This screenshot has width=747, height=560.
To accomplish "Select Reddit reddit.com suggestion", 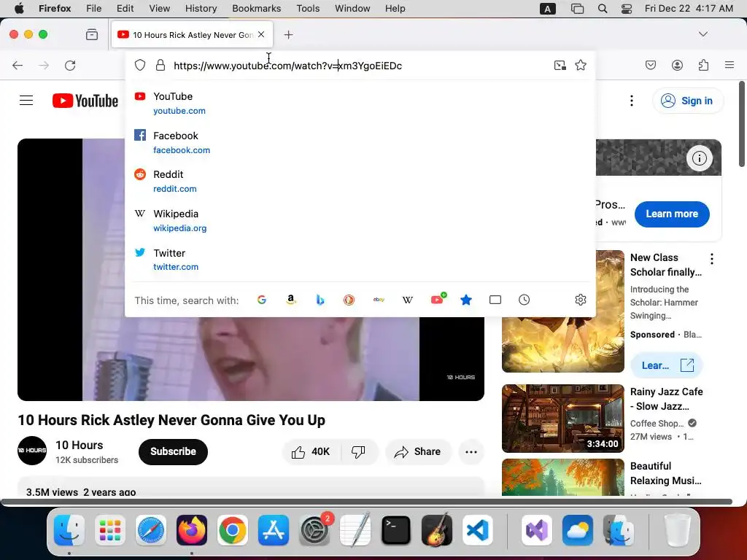I will coord(360,182).
